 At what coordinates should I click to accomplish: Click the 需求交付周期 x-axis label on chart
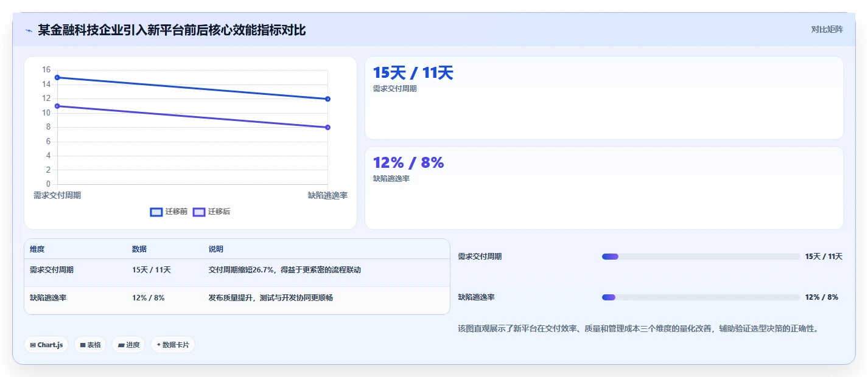(57, 195)
